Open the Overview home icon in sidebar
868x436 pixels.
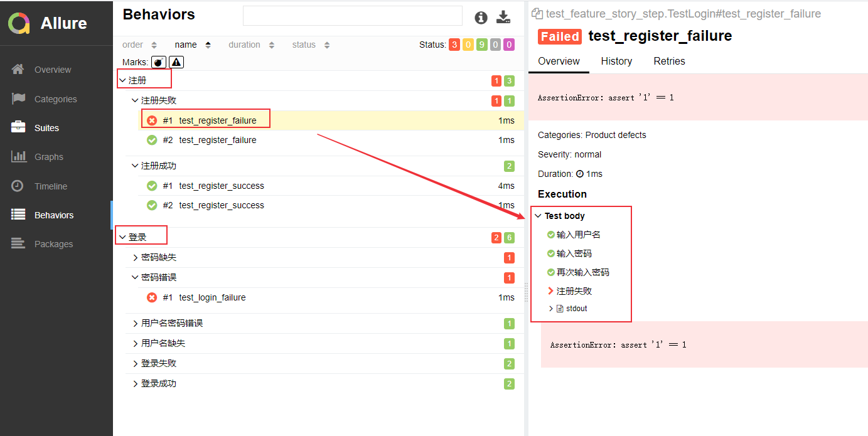click(18, 69)
